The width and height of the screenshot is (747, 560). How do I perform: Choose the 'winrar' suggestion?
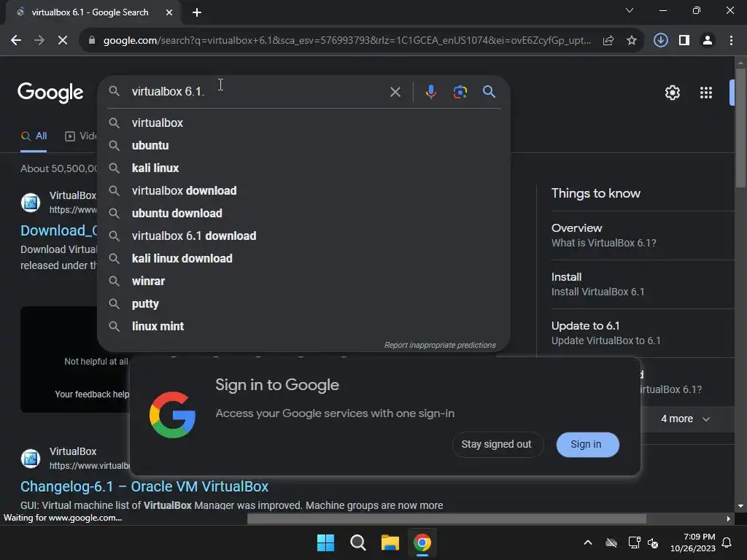coord(303,281)
